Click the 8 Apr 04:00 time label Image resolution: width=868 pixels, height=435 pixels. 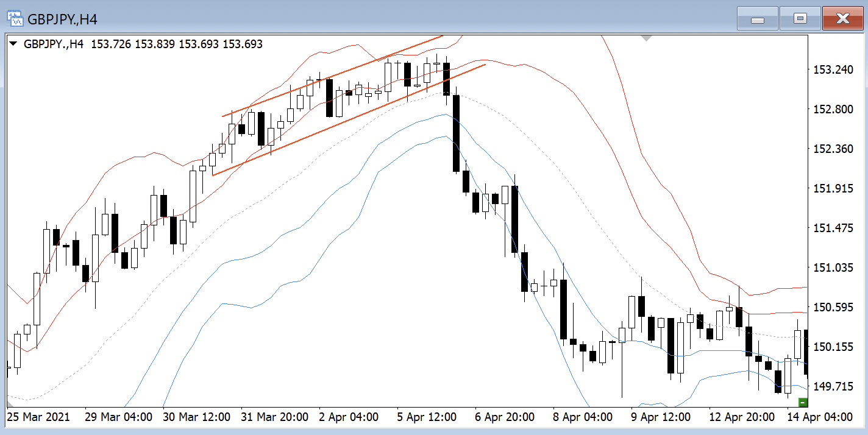point(582,417)
